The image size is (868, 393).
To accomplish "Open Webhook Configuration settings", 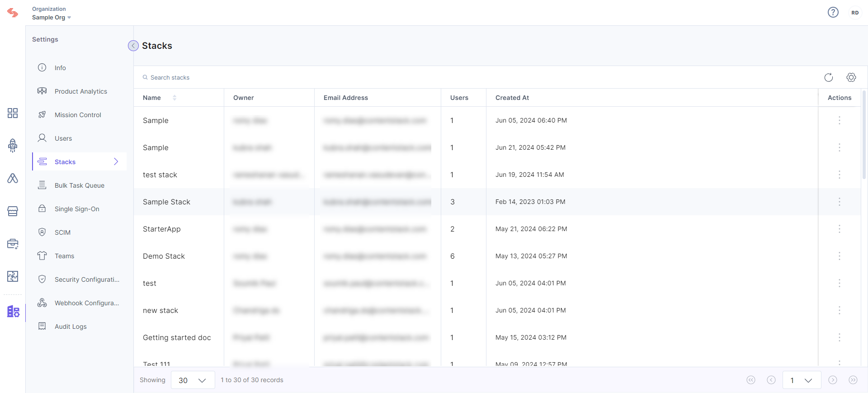I will pos(80,303).
